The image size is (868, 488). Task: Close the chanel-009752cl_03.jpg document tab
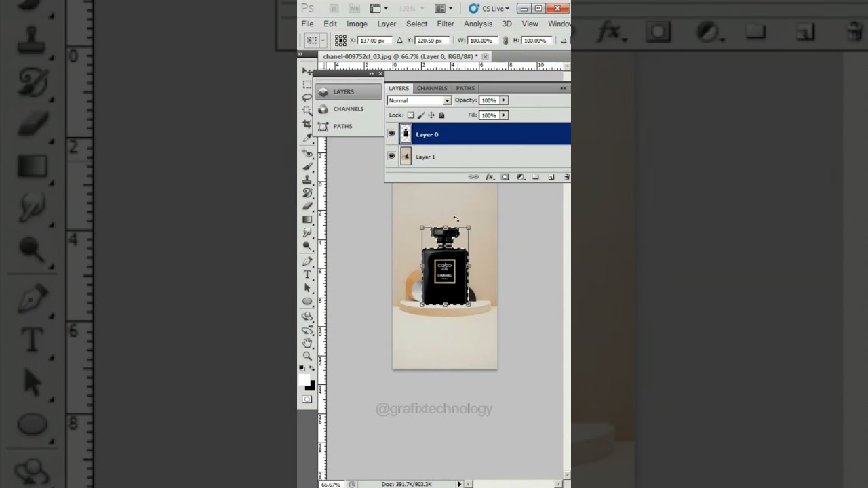point(486,56)
